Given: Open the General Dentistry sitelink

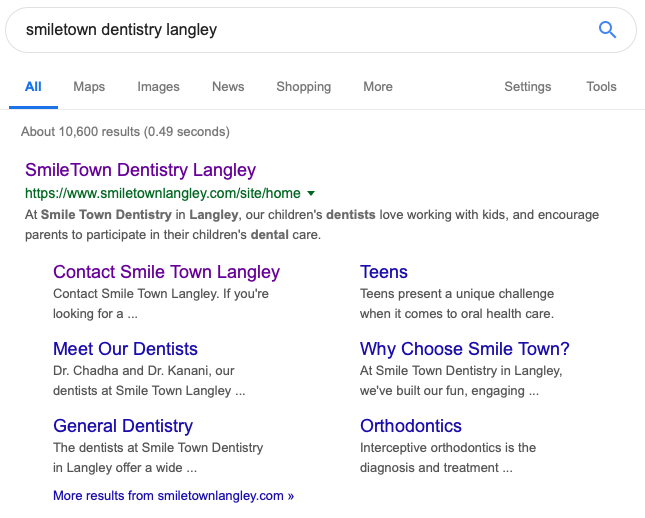Looking at the screenshot, I should pyautogui.click(x=123, y=426).
